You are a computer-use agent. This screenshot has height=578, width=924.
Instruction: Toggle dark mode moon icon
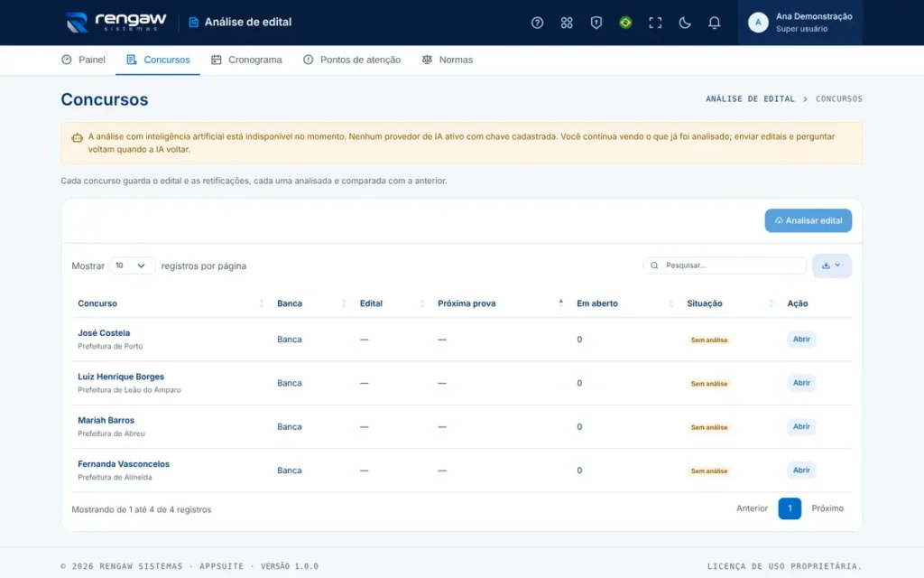(x=684, y=23)
